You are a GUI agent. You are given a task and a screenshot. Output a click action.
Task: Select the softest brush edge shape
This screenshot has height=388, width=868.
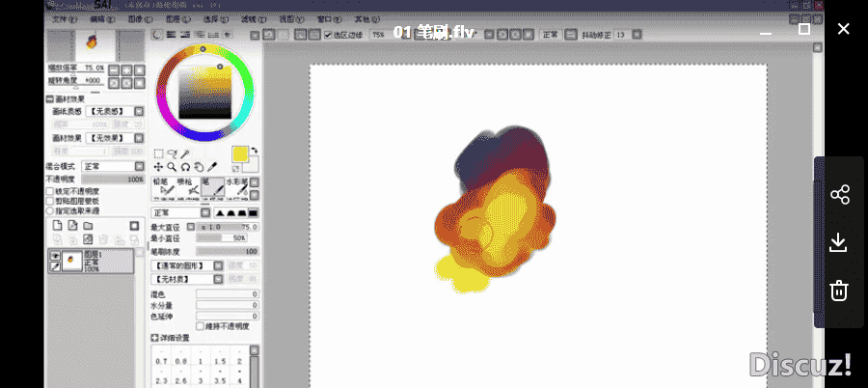coord(220,213)
